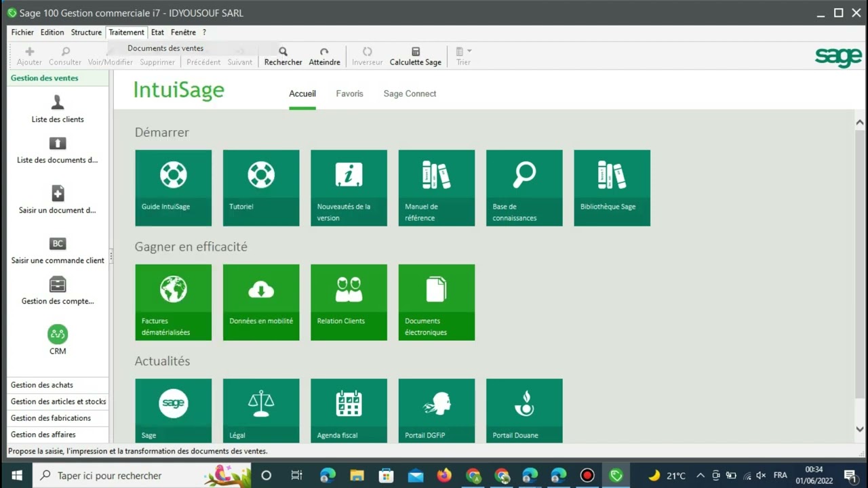Open the Calculette Sage tool

[415, 56]
